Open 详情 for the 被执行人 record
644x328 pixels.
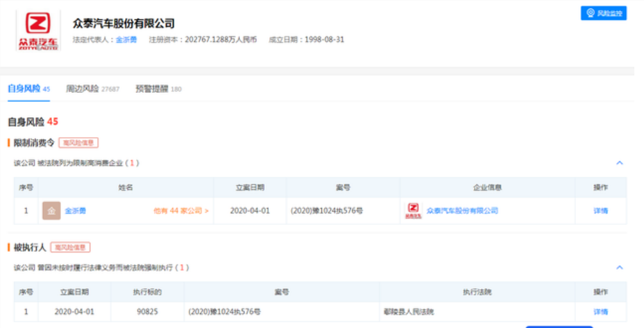pos(600,312)
